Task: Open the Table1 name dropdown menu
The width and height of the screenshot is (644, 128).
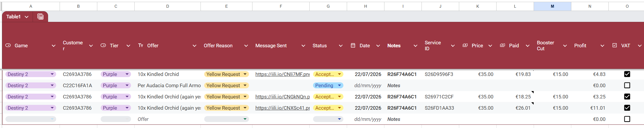Action: pyautogui.click(x=27, y=17)
